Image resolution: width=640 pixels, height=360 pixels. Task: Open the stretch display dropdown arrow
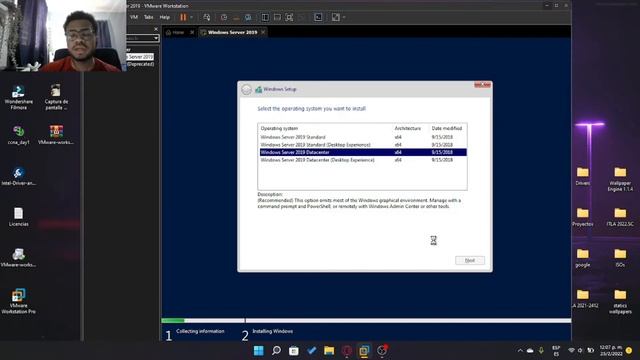(344, 17)
